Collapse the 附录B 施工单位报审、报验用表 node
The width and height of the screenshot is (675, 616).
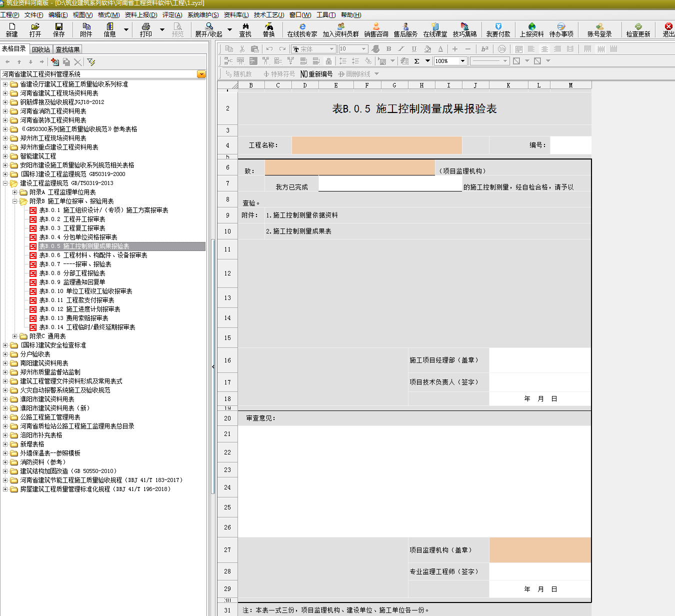(15, 201)
